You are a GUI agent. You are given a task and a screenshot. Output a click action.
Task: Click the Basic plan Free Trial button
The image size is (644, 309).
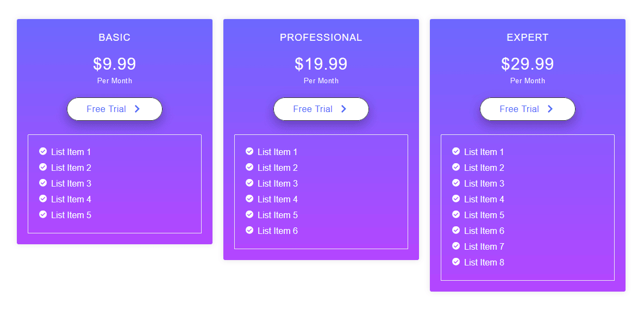pyautogui.click(x=114, y=109)
